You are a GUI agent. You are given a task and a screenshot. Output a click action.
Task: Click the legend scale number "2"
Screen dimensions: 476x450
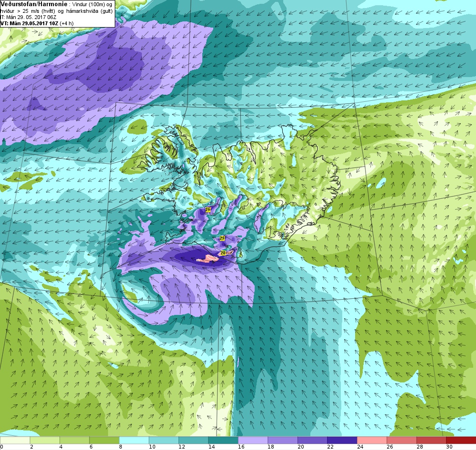coord(31,447)
